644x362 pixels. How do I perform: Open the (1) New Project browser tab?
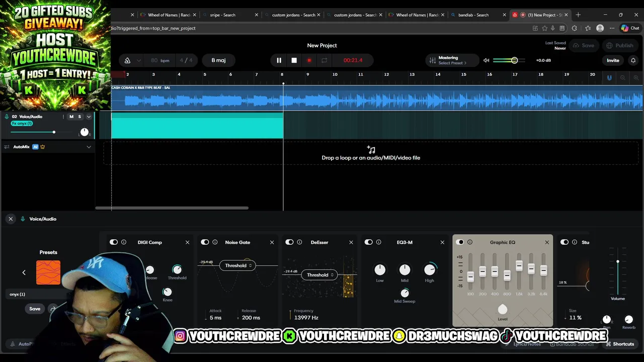[x=540, y=15]
